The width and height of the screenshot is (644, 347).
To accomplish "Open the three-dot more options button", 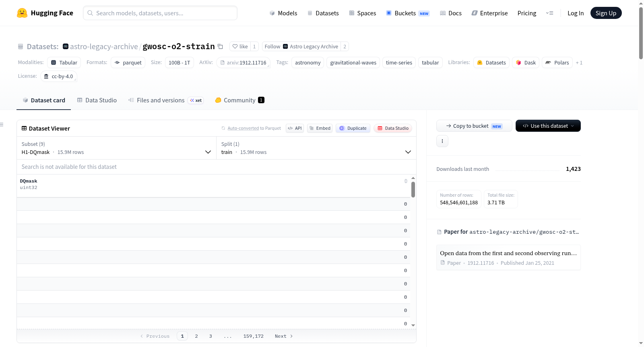I will pos(442,141).
